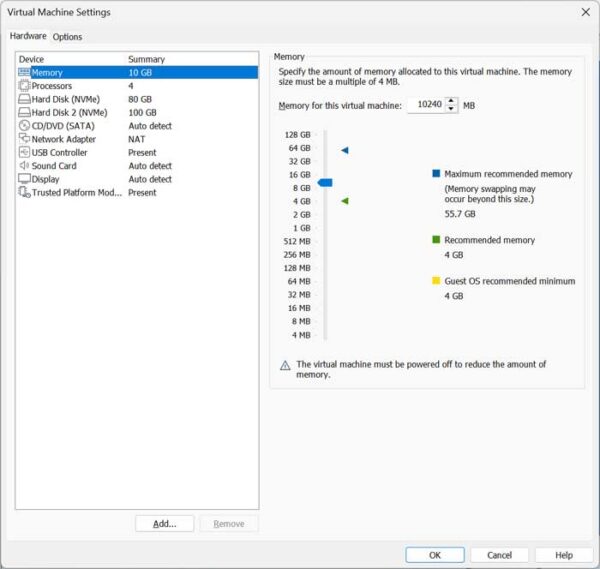Click the Sound Card speaker icon
The width and height of the screenshot is (600, 569).
coord(24,165)
